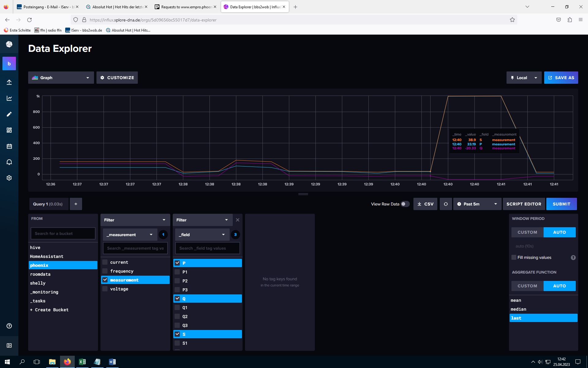The height and width of the screenshot is (368, 588).
Task: Open Windows taskbar search
Action: [x=22, y=362]
